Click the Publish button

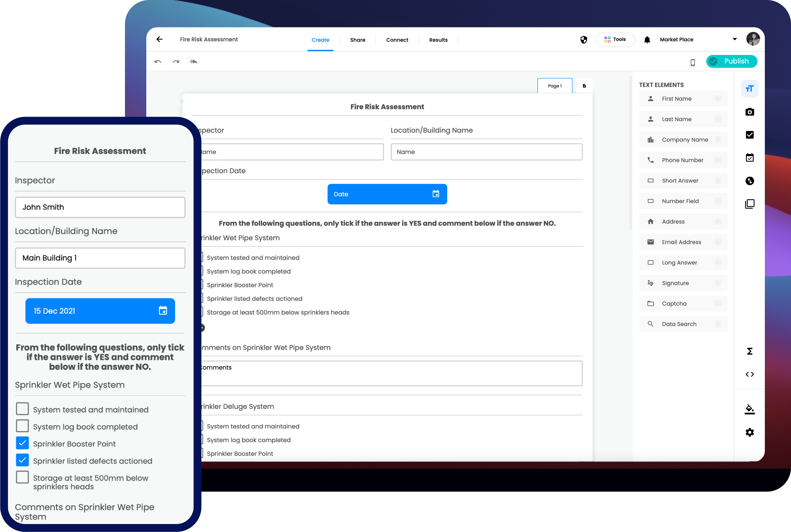click(731, 61)
